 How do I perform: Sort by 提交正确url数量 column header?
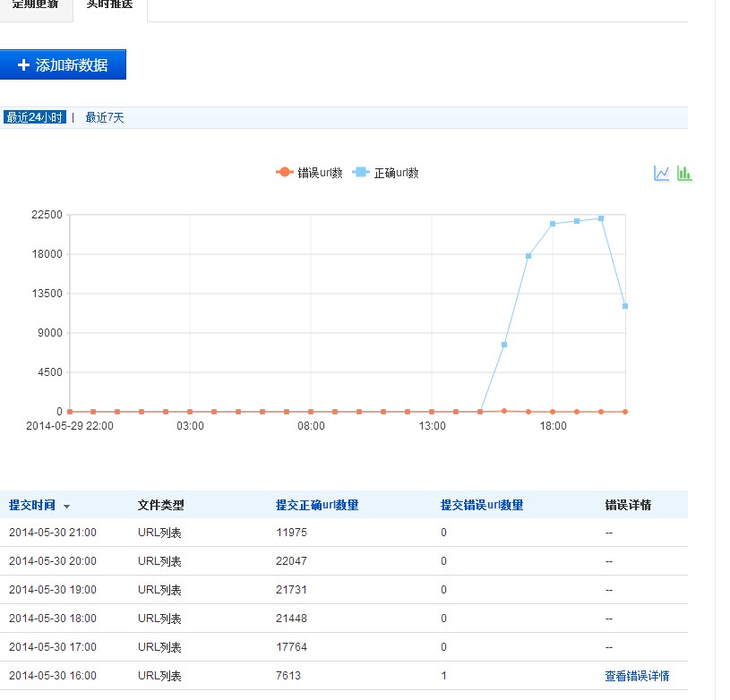click(x=317, y=505)
